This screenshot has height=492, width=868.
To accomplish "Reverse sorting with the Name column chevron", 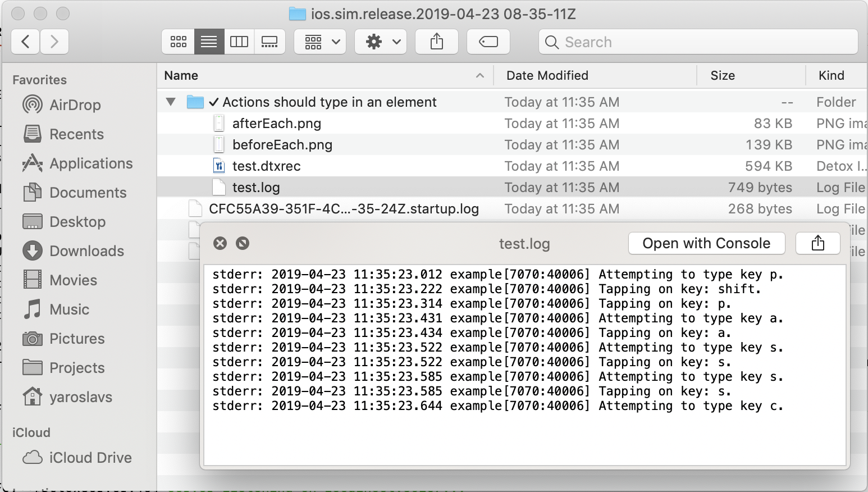I will click(480, 75).
